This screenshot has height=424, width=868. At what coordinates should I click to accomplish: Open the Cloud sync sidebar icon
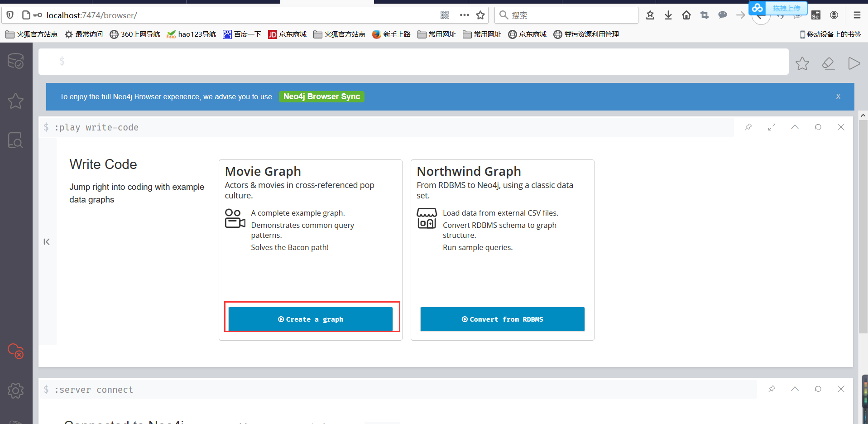pos(16,351)
